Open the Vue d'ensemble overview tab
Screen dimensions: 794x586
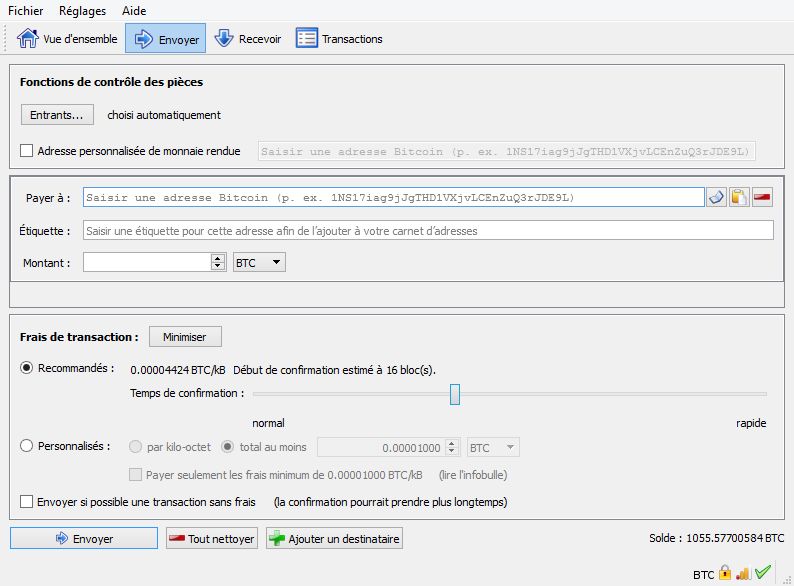(66, 39)
